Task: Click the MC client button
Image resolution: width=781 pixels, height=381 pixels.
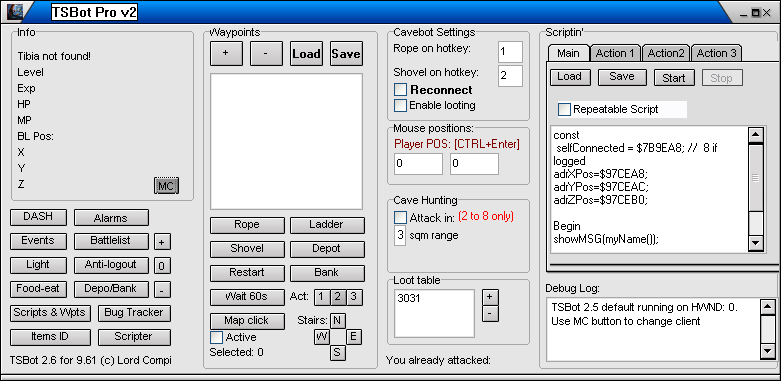Action: click(166, 186)
